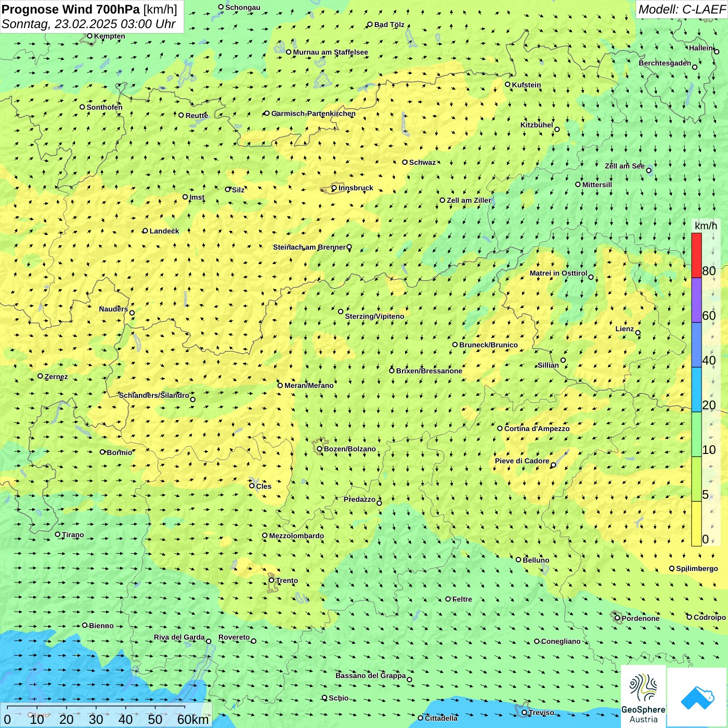The width and height of the screenshot is (728, 728).
Task: Click the Belluno city label
Action: (536, 561)
